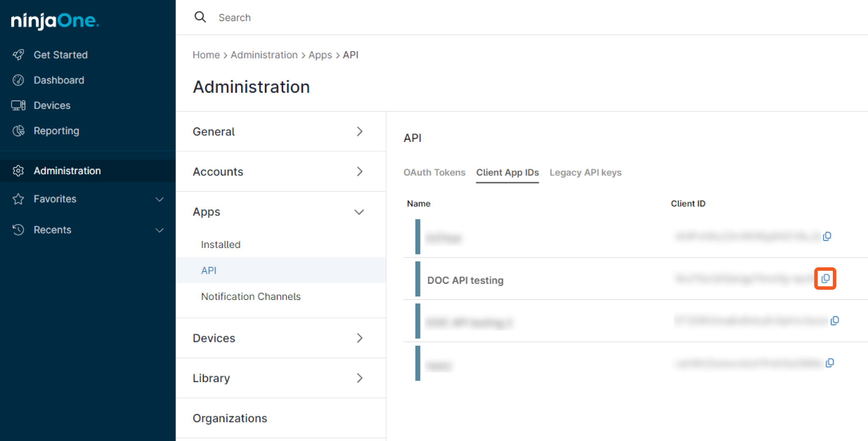Expand the Favorites section in sidebar

159,199
